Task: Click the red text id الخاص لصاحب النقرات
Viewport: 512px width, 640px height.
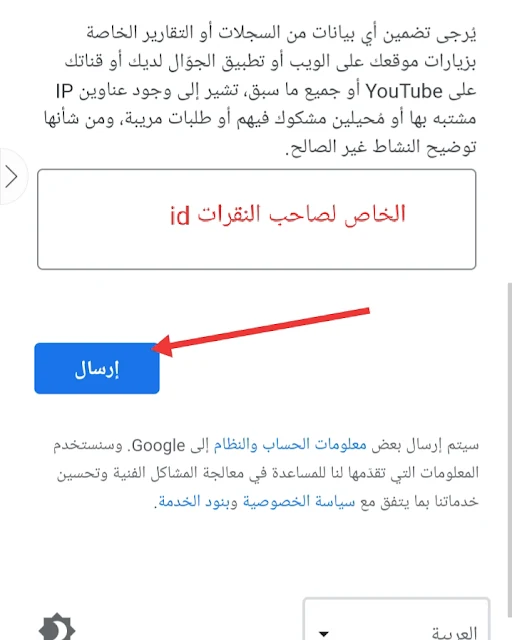Action: [287, 214]
